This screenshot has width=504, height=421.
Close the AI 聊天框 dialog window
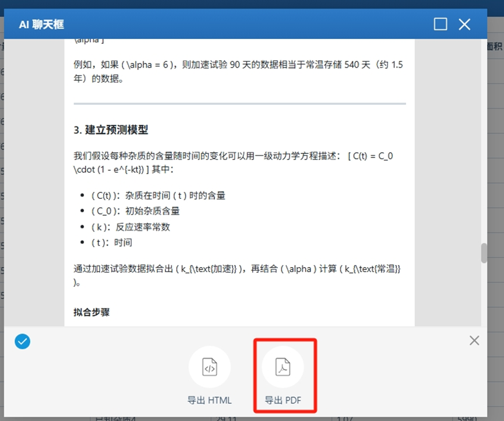(464, 24)
